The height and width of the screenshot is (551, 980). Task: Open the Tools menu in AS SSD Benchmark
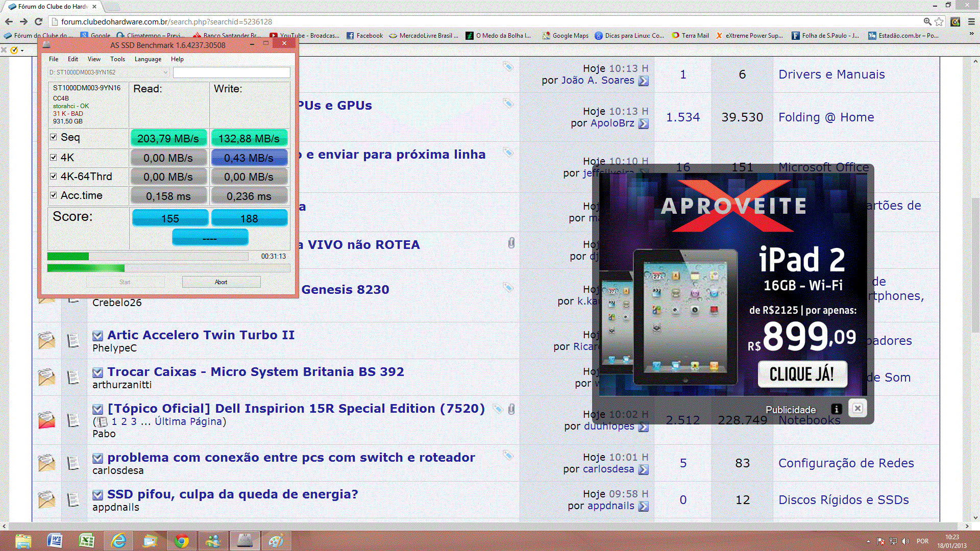(117, 59)
